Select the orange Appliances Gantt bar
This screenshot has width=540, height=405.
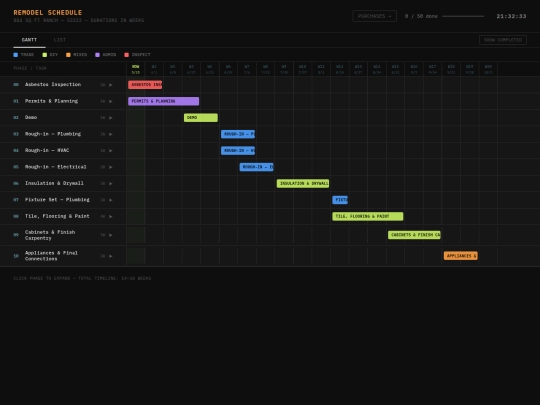461,256
